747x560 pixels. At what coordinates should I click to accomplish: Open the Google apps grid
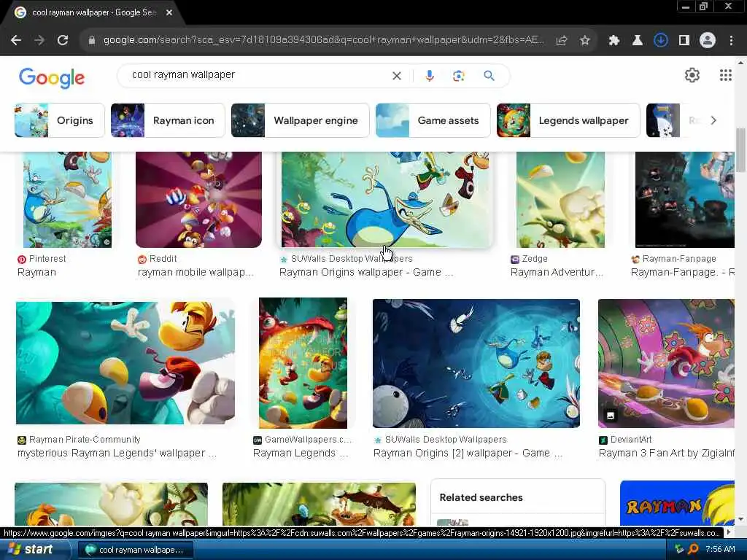point(726,75)
